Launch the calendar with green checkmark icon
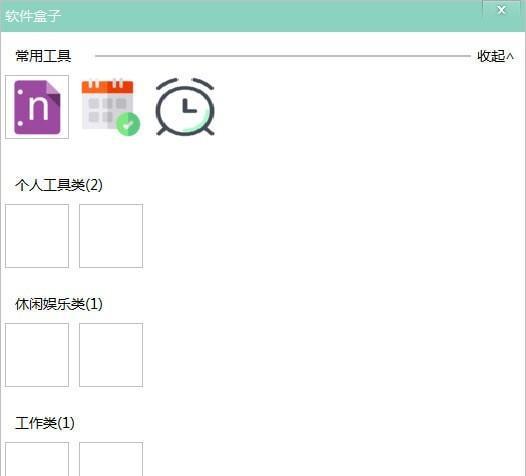The image size is (526, 476). (111, 107)
